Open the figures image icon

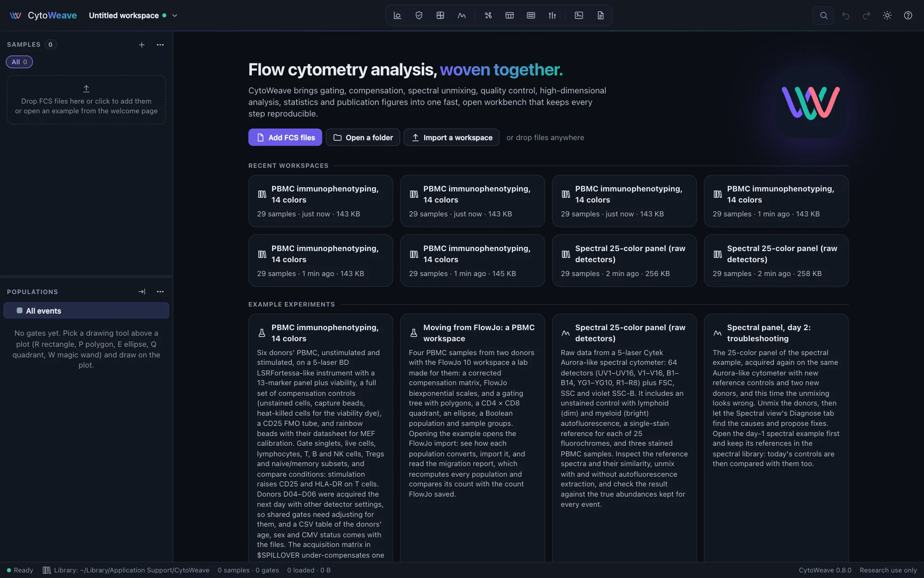click(579, 15)
